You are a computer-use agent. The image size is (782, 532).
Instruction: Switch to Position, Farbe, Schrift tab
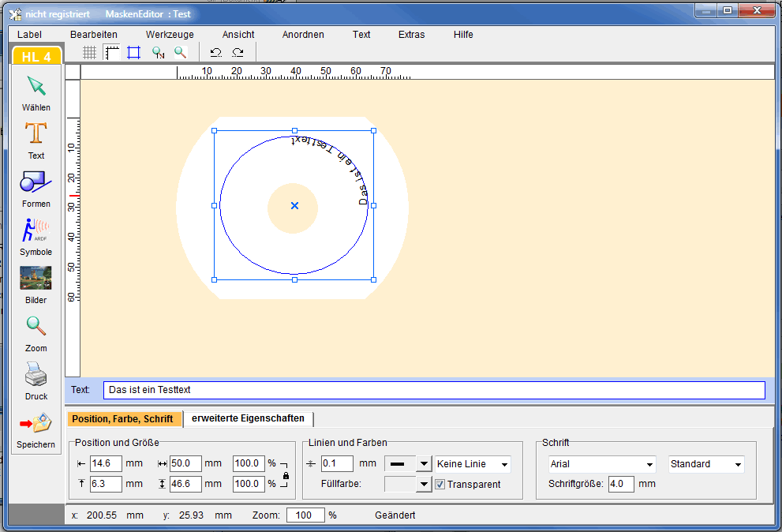[x=124, y=418]
